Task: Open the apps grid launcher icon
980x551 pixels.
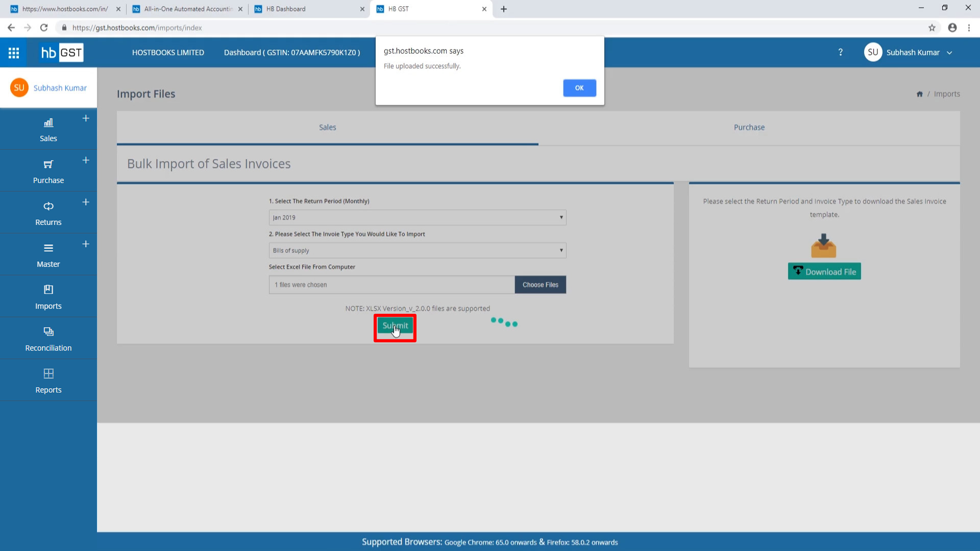Action: [14, 53]
